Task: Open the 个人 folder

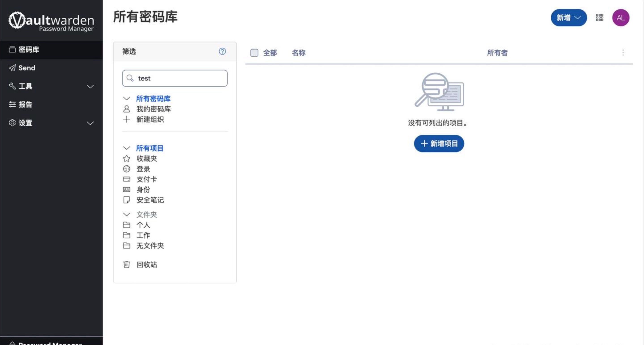Action: tap(143, 225)
